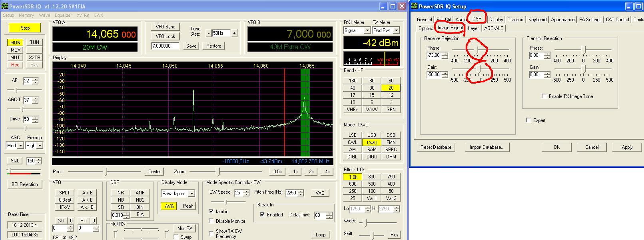Toggle the Iambic checkbox
This screenshot has height=240, width=644.
(211, 212)
